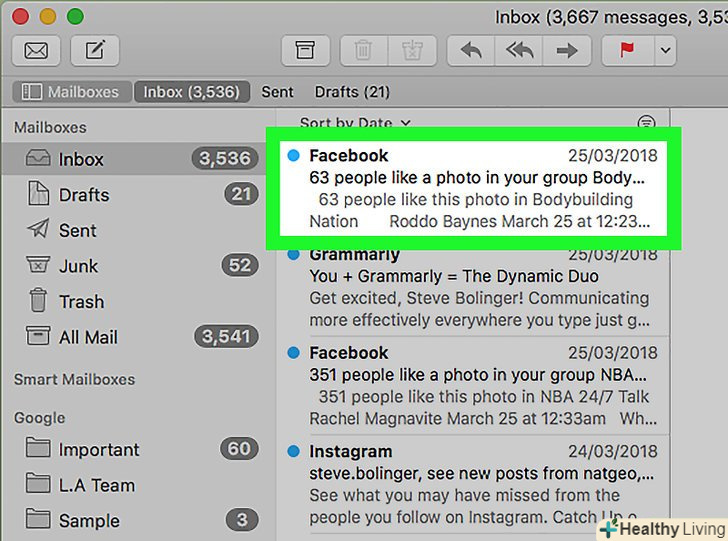Screen dimensions: 728x541
Task: Open Sort by Date dropdown
Action: [355, 123]
